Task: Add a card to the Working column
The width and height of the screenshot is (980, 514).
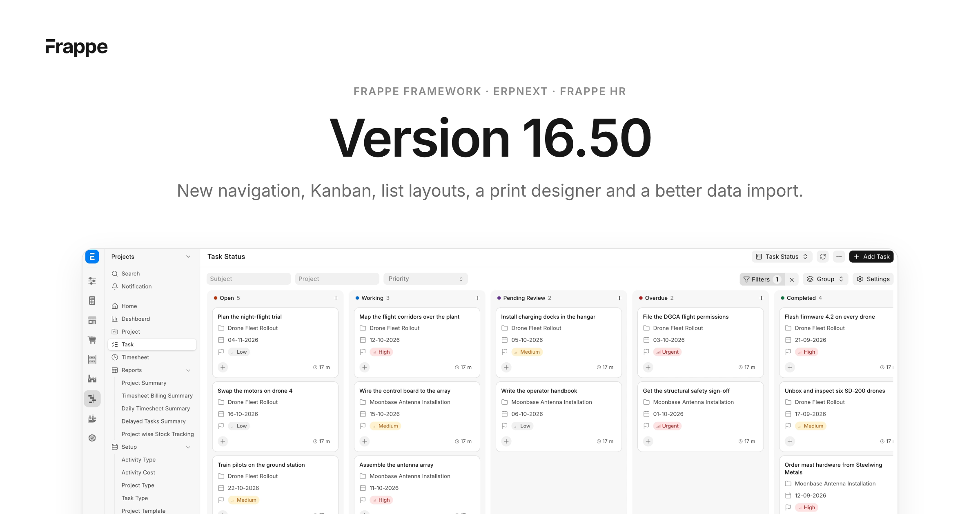Action: pyautogui.click(x=477, y=298)
